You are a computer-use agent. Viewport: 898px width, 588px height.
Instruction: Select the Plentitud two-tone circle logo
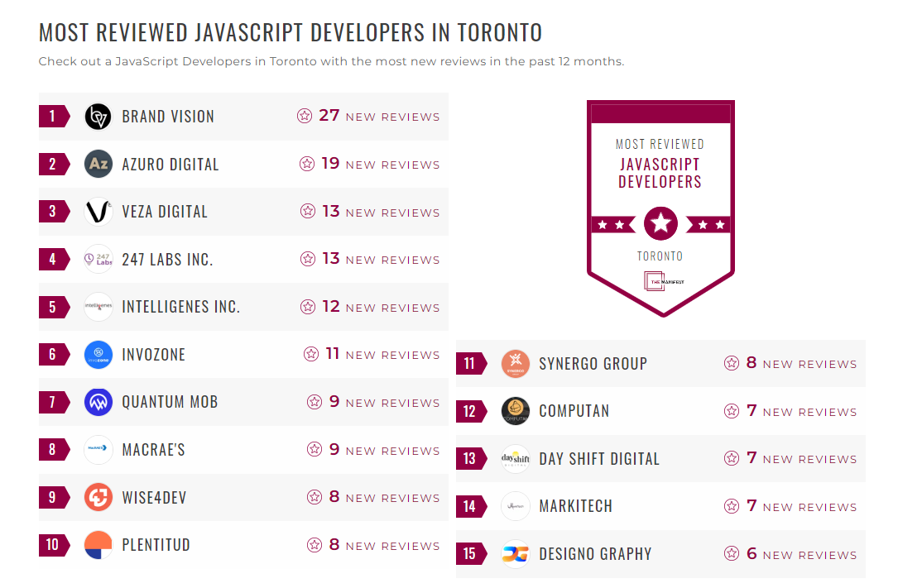point(98,545)
